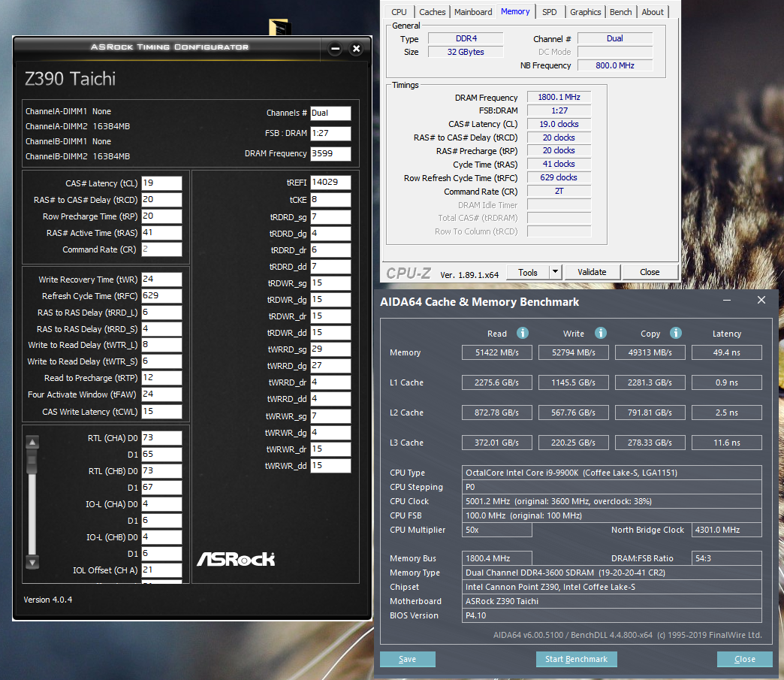This screenshot has height=680, width=784.
Task: Open the Tools dropdown arrow in CPU-Z
Action: click(x=555, y=272)
